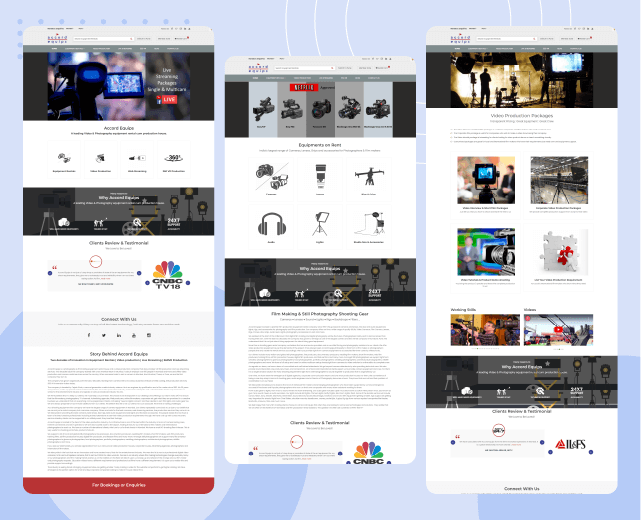The height and width of the screenshot is (520, 641).
Task: Open LinkedIn icon under Connect With Us
Action: 119,335
